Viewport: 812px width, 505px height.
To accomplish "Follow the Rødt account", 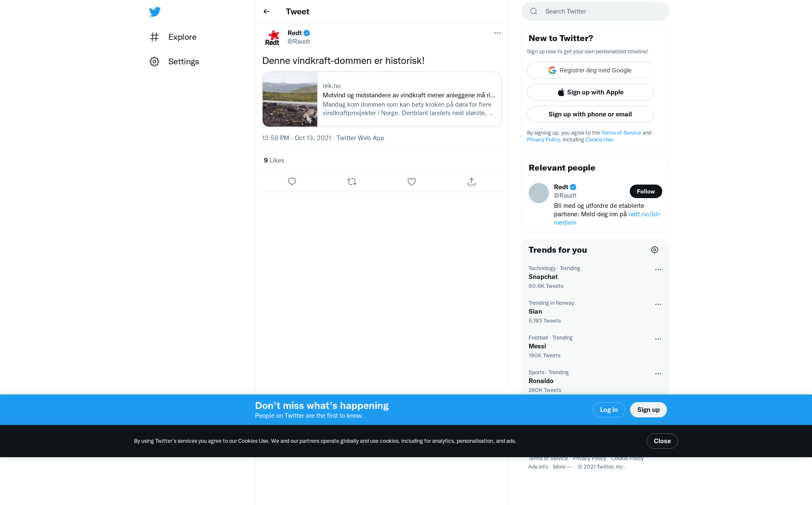I will point(646,191).
